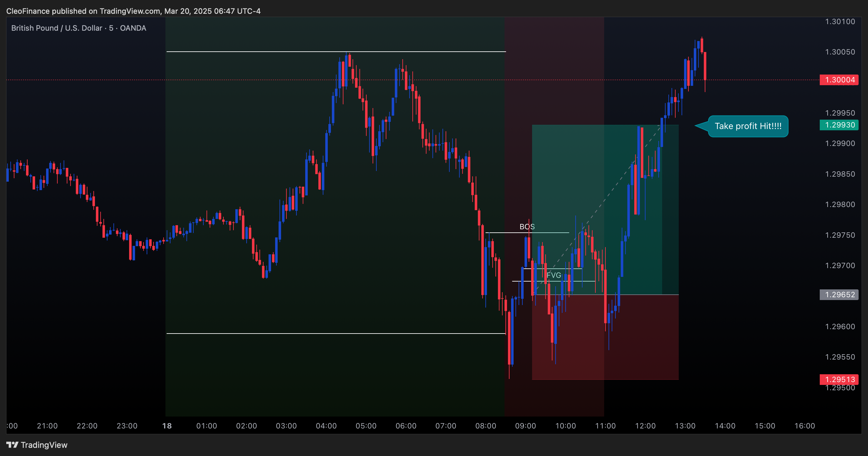Click the CleoFinance published header text
Viewport: 868px width, 456px height.
pyautogui.click(x=133, y=11)
